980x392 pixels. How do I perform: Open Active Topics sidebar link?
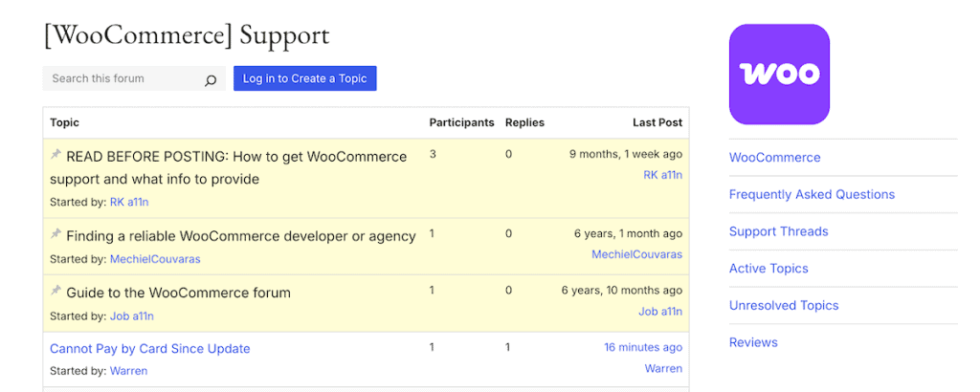(x=768, y=269)
